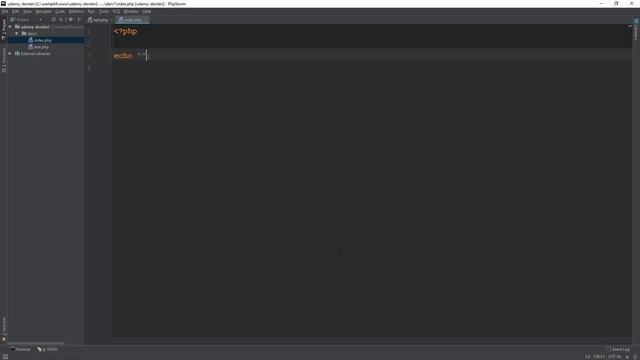Click the <?php opening tag in editor
640x360 pixels.
click(x=125, y=31)
